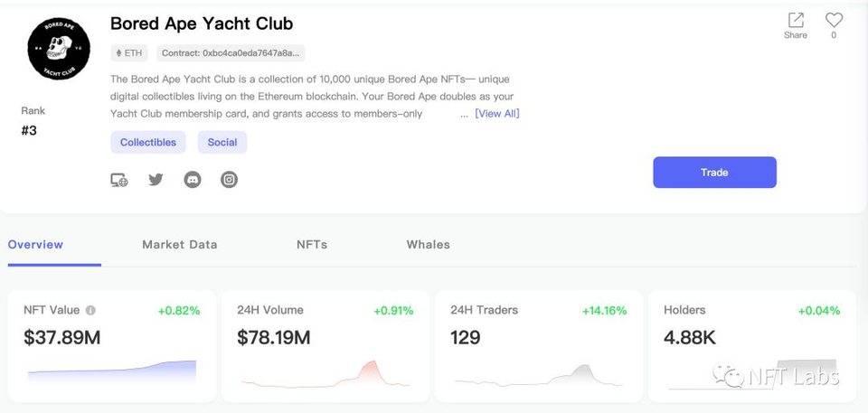868x413 pixels.
Task: Open the Discord server icon
Action: coord(193,180)
